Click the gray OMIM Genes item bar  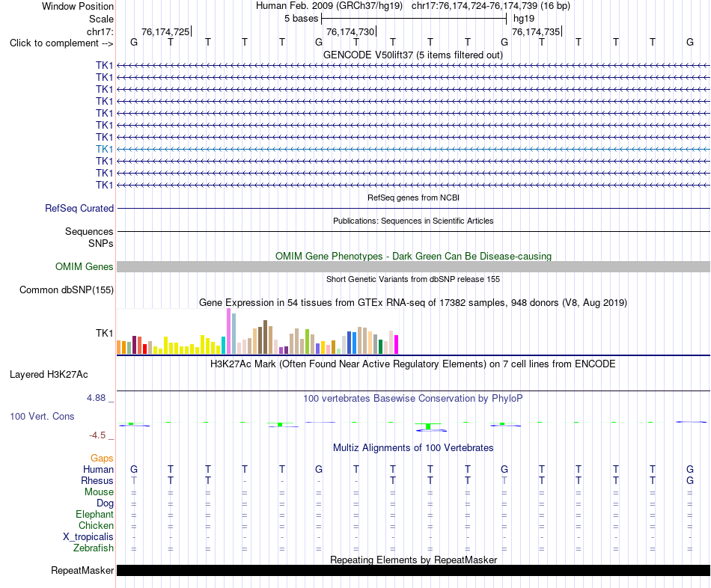(413, 266)
